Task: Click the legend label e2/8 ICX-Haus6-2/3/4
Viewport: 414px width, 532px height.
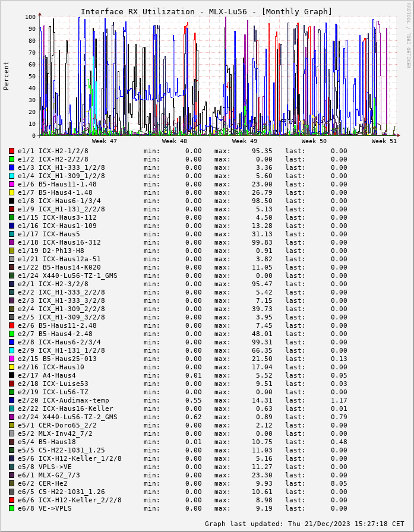Action: pyautogui.click(x=59, y=342)
